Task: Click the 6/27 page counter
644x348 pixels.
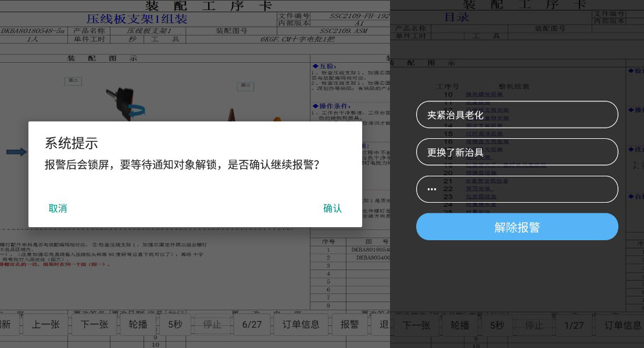Action: click(252, 324)
